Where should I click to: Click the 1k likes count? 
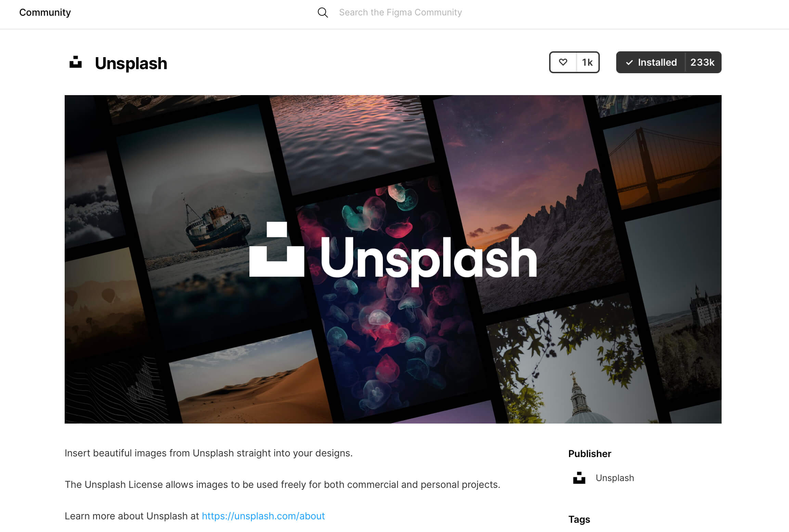click(x=587, y=62)
